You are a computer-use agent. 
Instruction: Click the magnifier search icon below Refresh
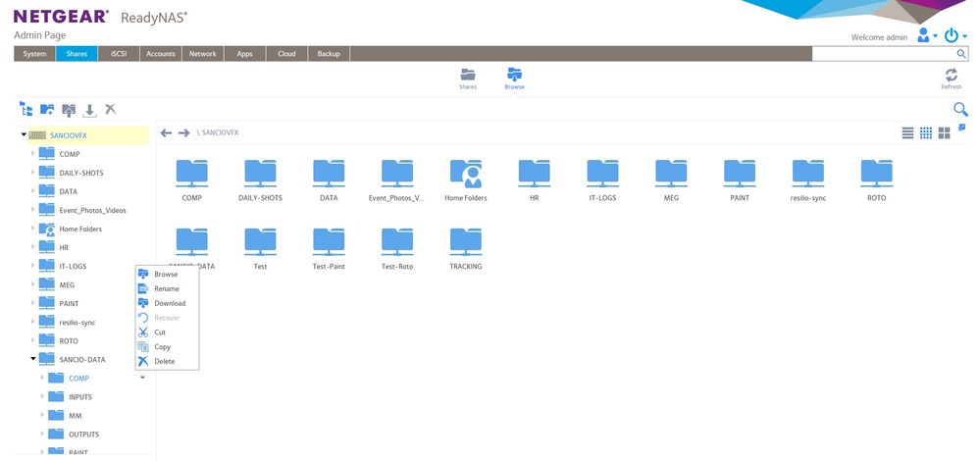[x=960, y=109]
